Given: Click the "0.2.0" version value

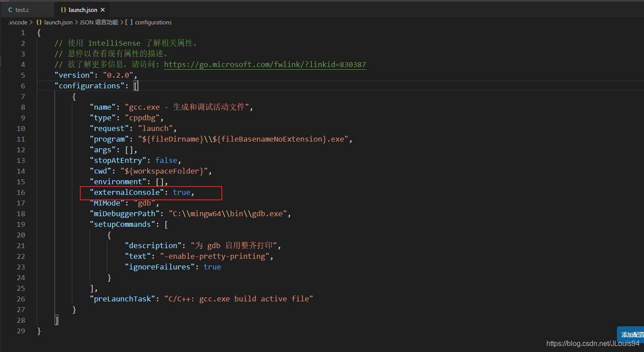Looking at the screenshot, I should pyautogui.click(x=118, y=75).
